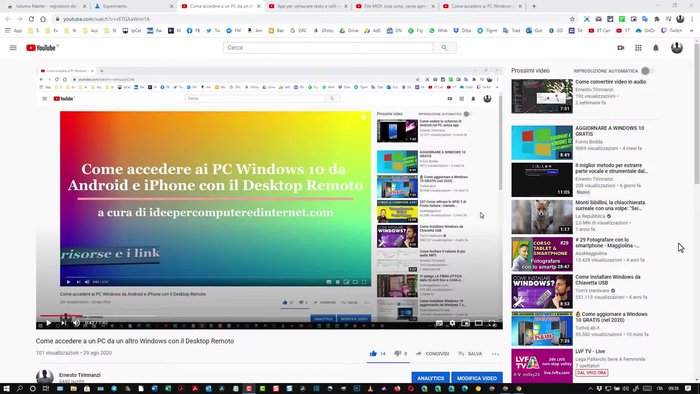Open the YouTube account avatar menu
The height and width of the screenshot is (394, 700).
point(677,48)
